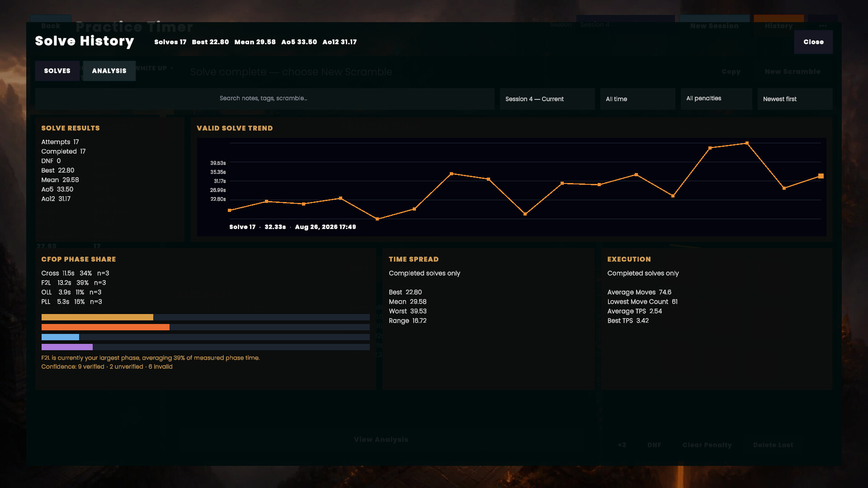Click the blue OLL phase bar
This screenshot has width=868, height=488.
click(x=60, y=337)
